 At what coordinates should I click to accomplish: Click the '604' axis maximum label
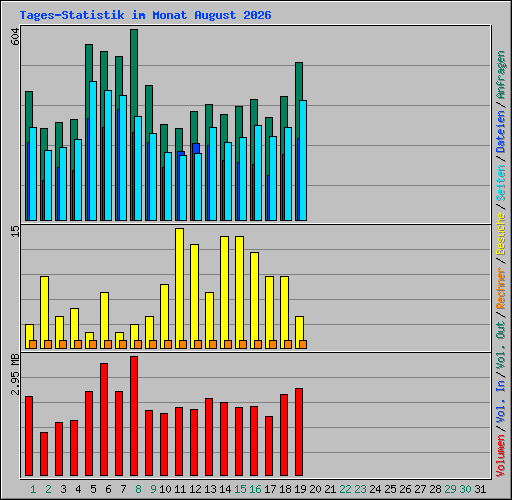click(x=15, y=37)
